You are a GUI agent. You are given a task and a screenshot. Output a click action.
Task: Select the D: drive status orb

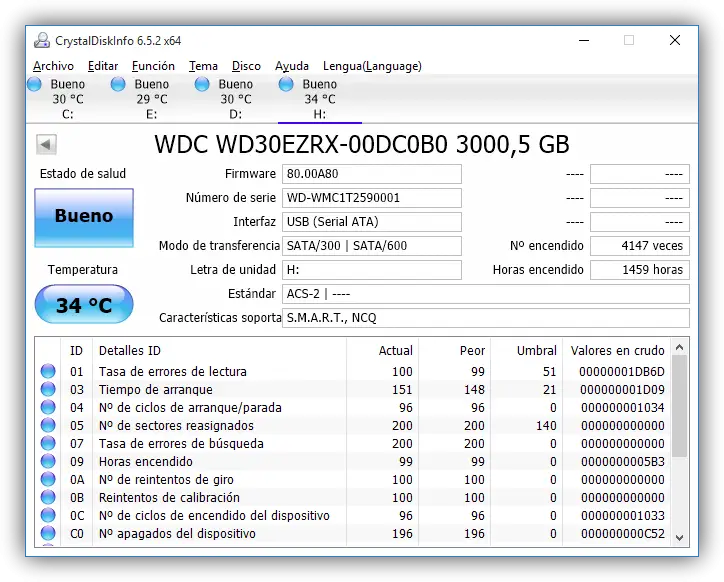point(202,84)
